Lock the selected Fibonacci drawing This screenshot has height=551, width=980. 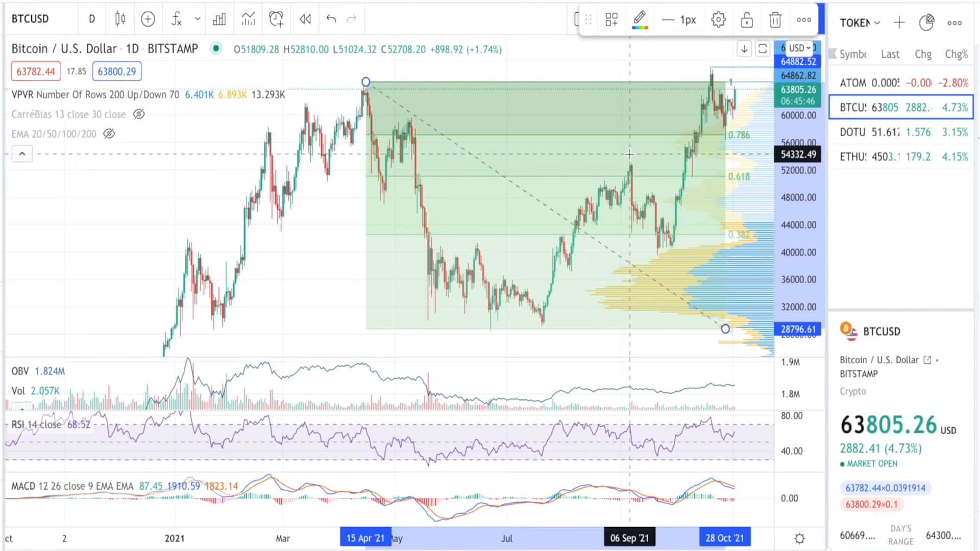pyautogui.click(x=747, y=19)
